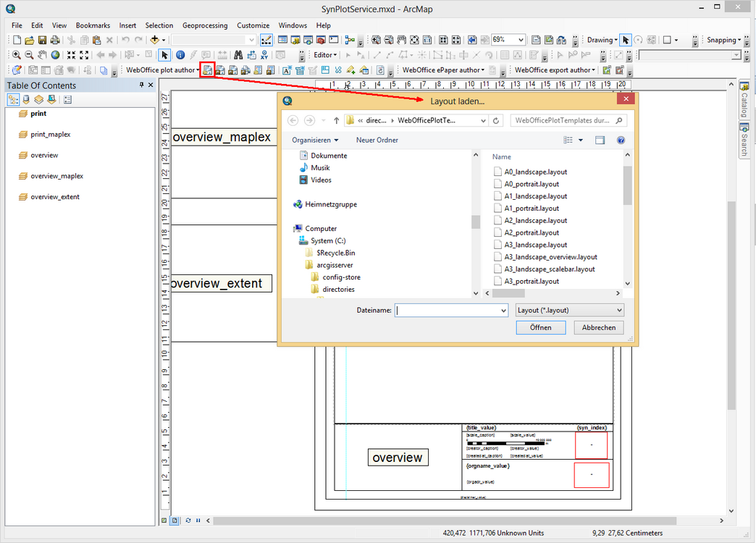756x543 pixels.
Task: Switch to Data View with bottom-left toggle
Action: [x=164, y=521]
